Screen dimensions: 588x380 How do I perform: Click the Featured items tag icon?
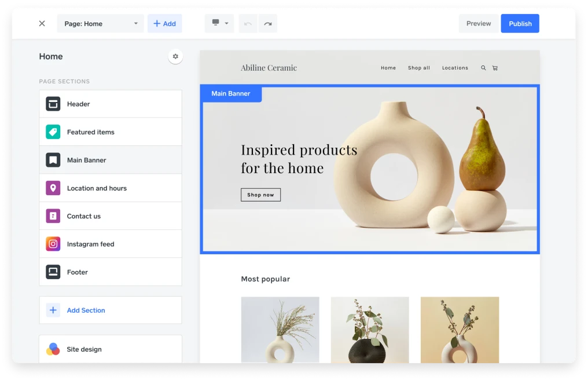(x=53, y=132)
